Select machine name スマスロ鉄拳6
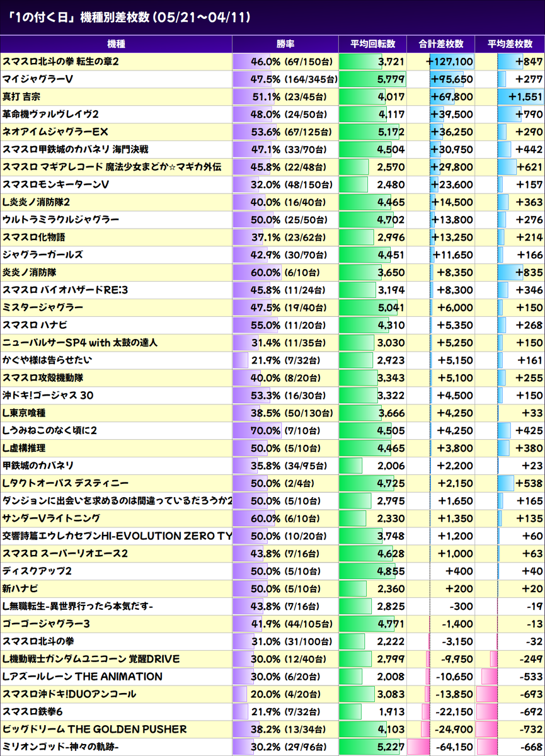 33,712
